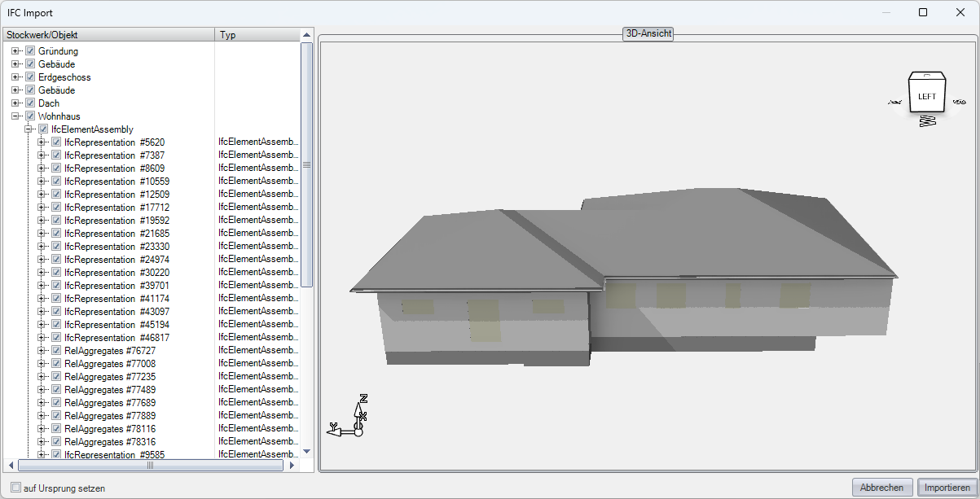The width and height of the screenshot is (980, 499).
Task: Expand RelAggregates #77008 node
Action: pos(42,364)
